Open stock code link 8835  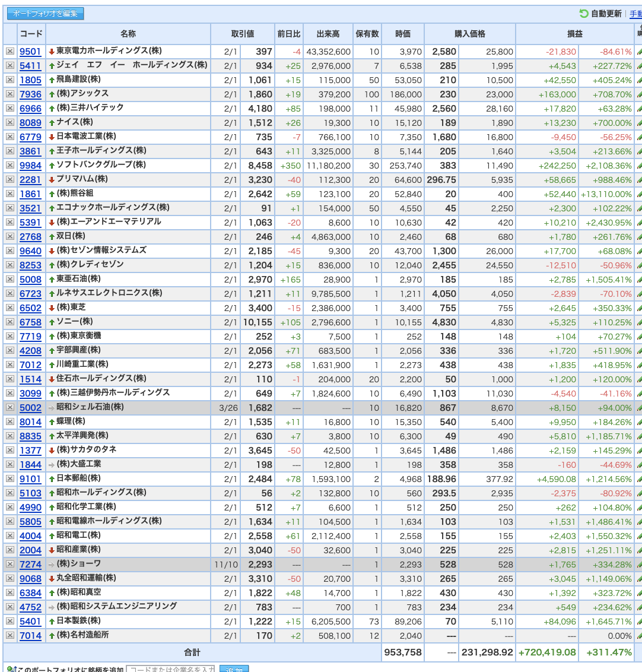(30, 436)
